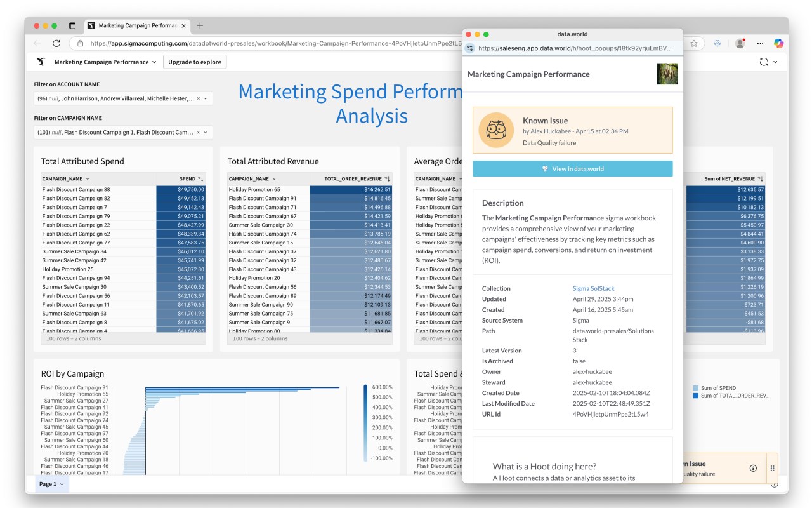
Task: Open the tab overview icon in browser
Action: 72,26
